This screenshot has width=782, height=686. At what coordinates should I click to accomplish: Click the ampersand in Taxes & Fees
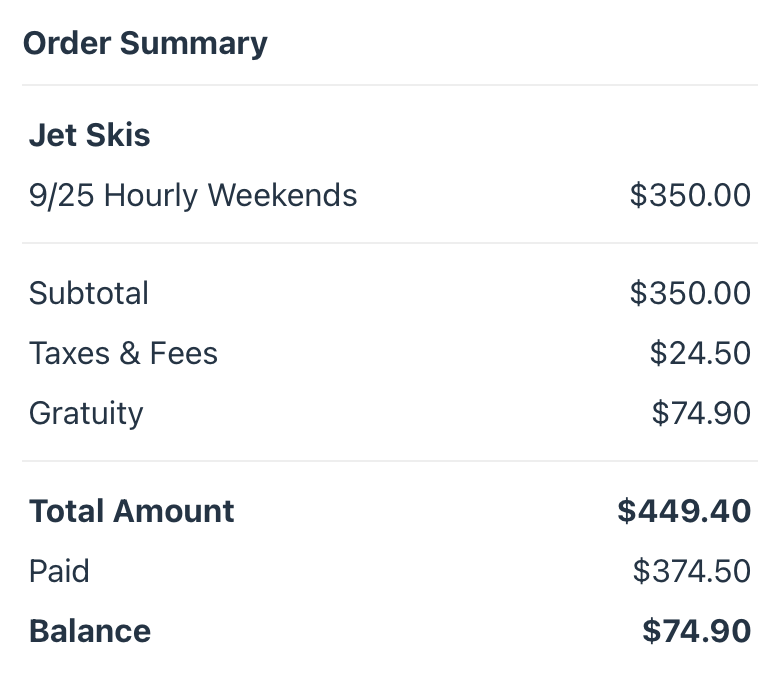(130, 353)
